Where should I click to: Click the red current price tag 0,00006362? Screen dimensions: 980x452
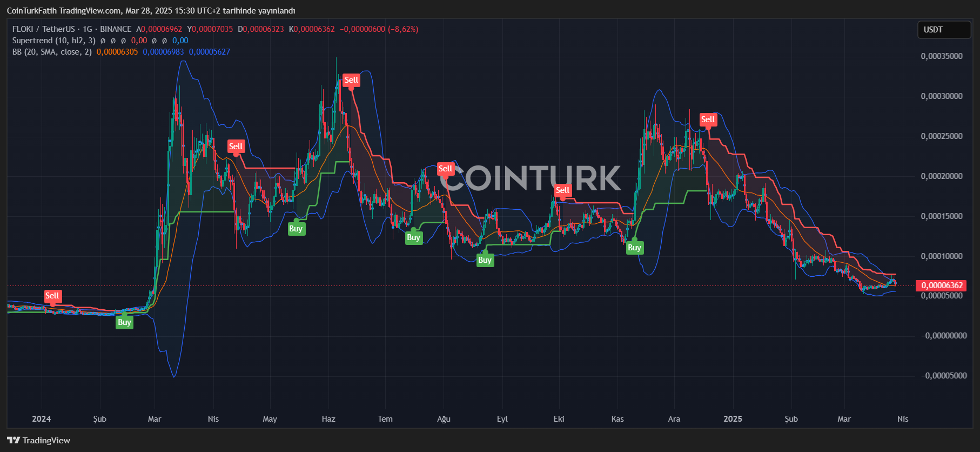942,285
